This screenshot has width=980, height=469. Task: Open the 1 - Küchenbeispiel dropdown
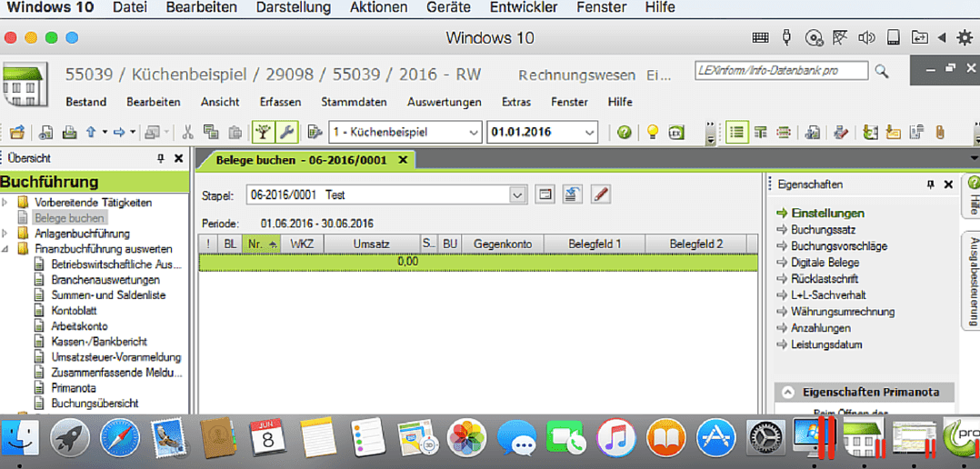473,133
